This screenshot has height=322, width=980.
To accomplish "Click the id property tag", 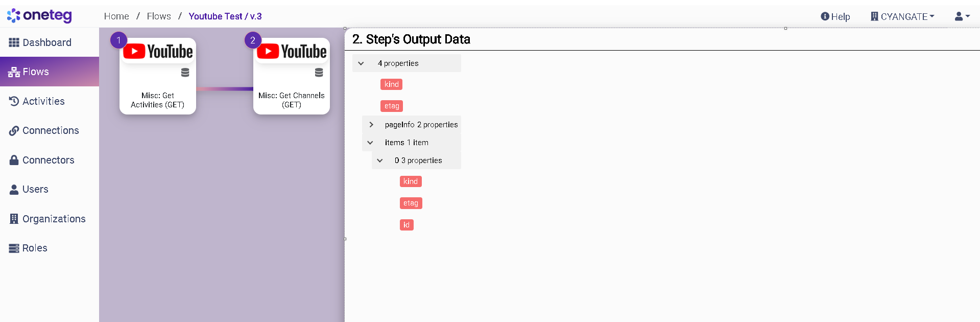I will click(x=407, y=225).
